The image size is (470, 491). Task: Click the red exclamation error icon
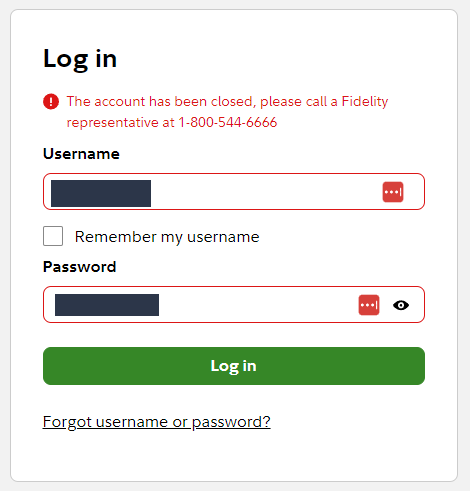pos(51,101)
